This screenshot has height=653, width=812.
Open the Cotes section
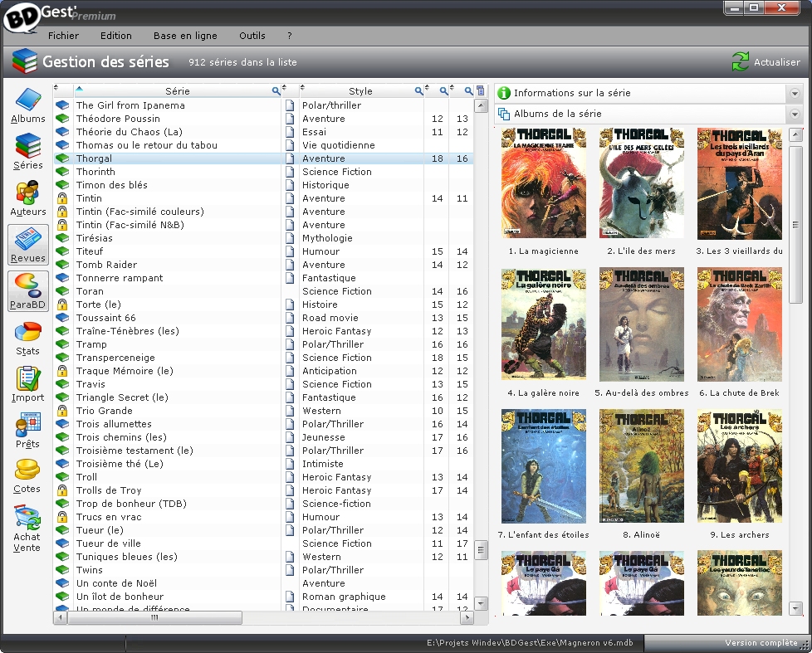click(x=27, y=476)
